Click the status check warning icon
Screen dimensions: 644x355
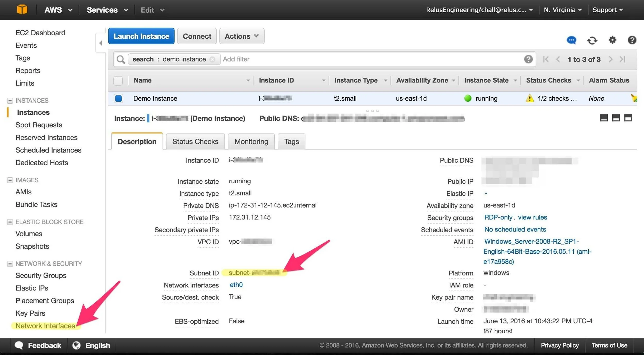coord(529,98)
